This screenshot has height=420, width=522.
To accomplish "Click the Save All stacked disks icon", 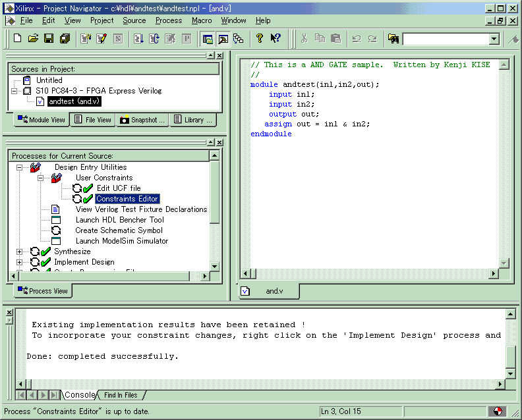I will pos(65,39).
